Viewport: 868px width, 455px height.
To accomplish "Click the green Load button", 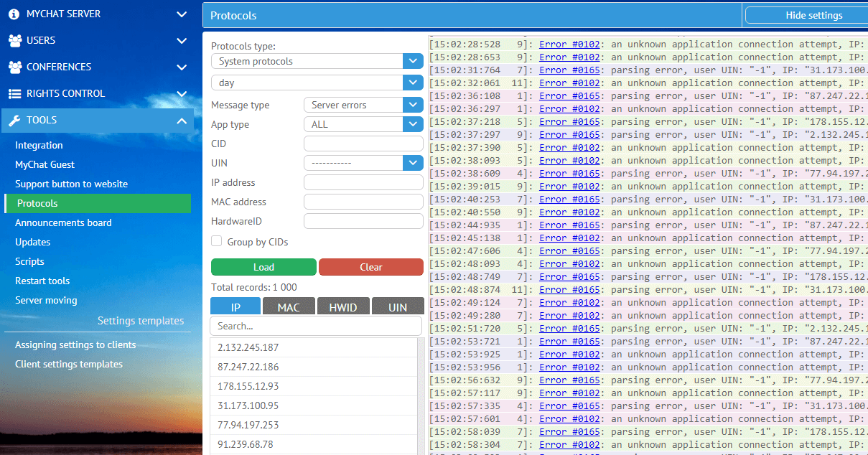I will (263, 267).
